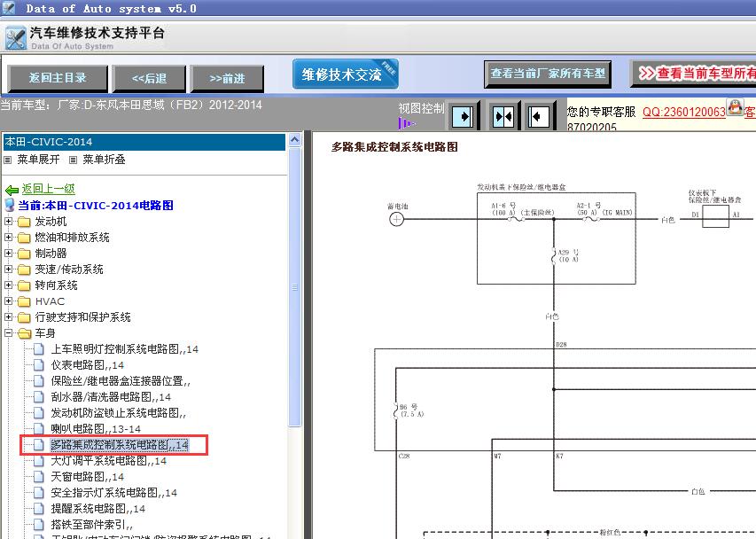Click the 发动机 folder icon
The image size is (756, 539).
tap(24, 222)
